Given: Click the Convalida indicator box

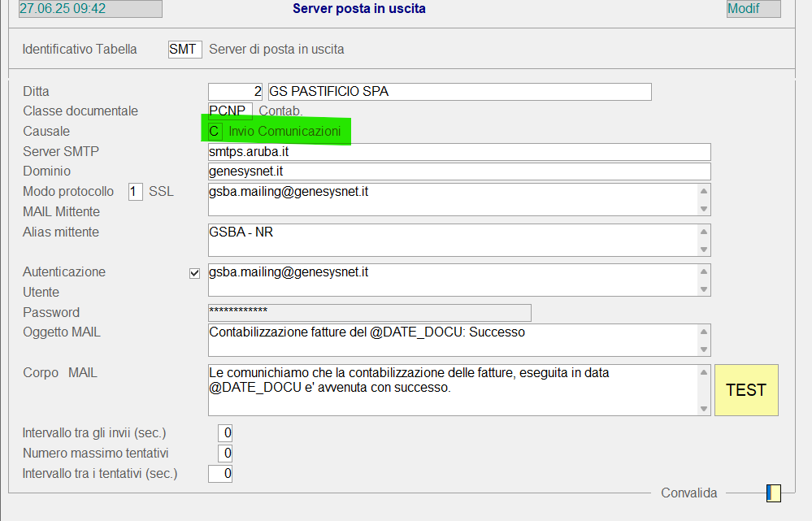Looking at the screenshot, I should point(773,493).
